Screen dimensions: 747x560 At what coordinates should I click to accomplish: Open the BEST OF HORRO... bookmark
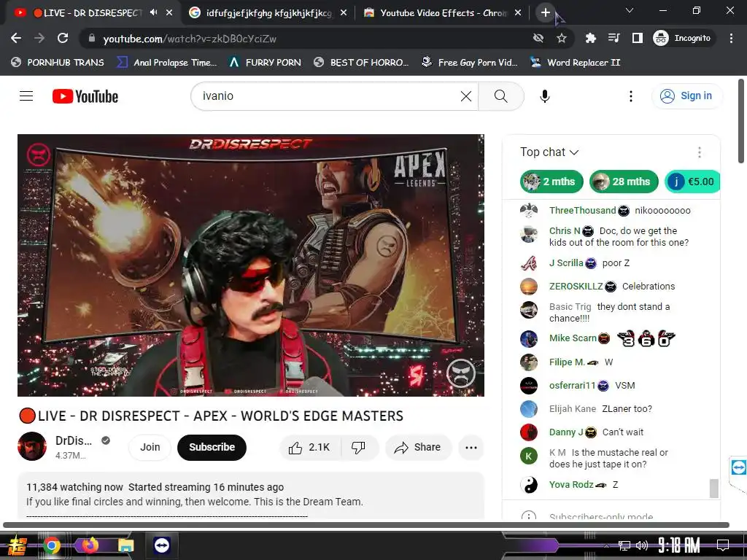tap(362, 63)
